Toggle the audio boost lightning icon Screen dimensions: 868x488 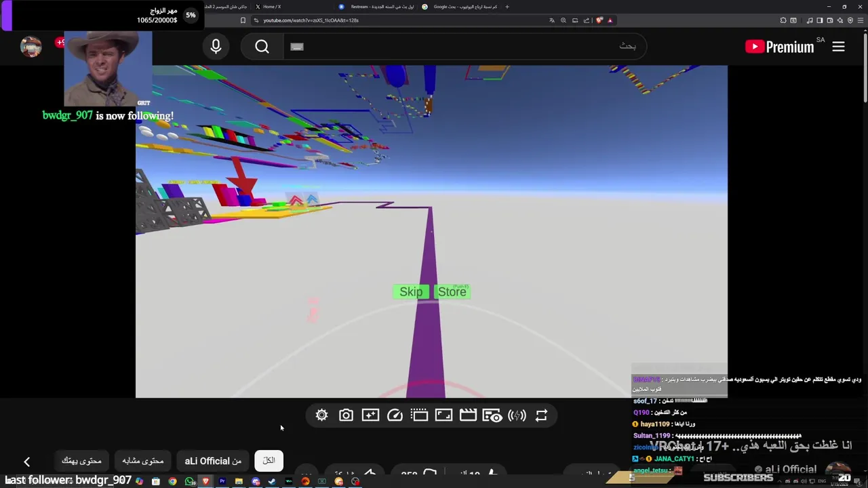517,415
